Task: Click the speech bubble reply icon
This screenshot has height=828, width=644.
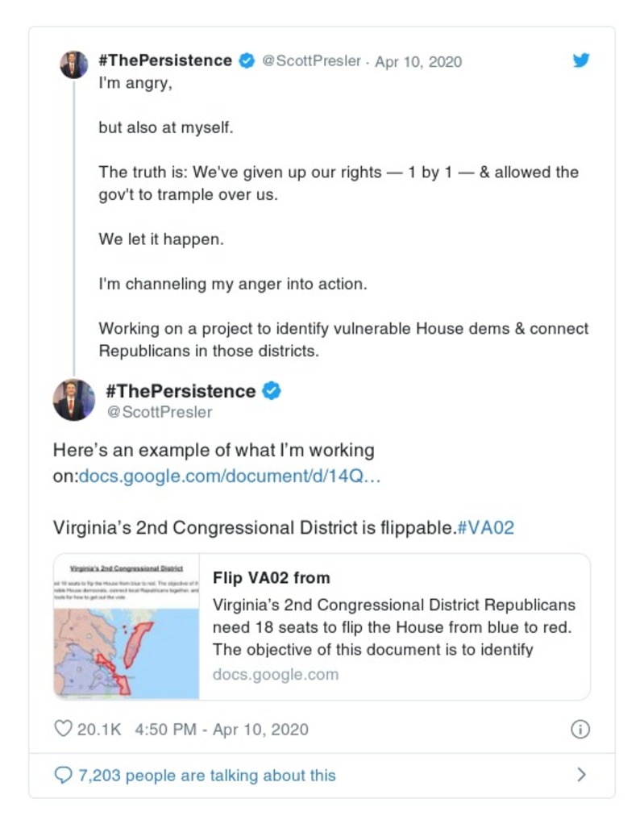Action: [x=63, y=776]
